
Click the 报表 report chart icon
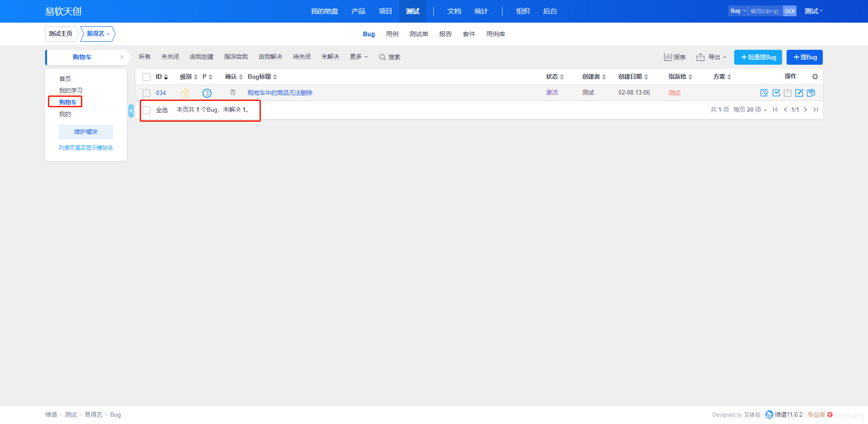coord(675,57)
